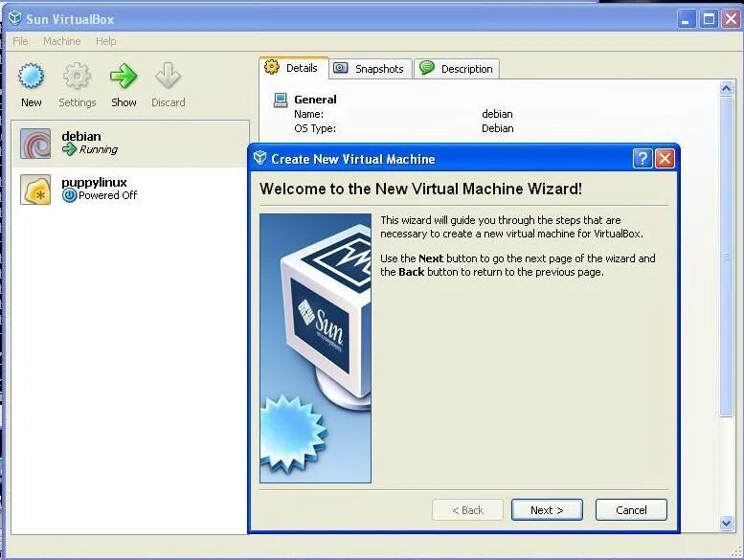This screenshot has width=744, height=560.
Task: Click the 'Powered Off' status text
Action: (x=107, y=195)
